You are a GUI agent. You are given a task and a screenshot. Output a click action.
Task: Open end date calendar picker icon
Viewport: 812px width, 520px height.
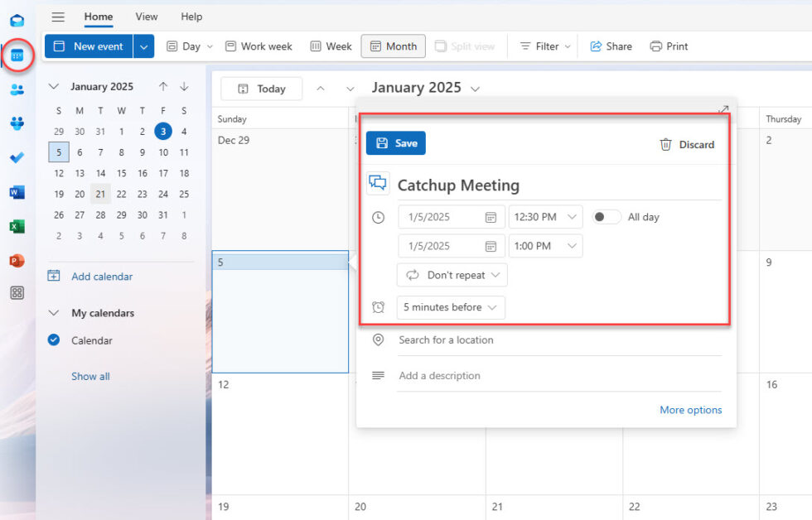click(x=491, y=246)
